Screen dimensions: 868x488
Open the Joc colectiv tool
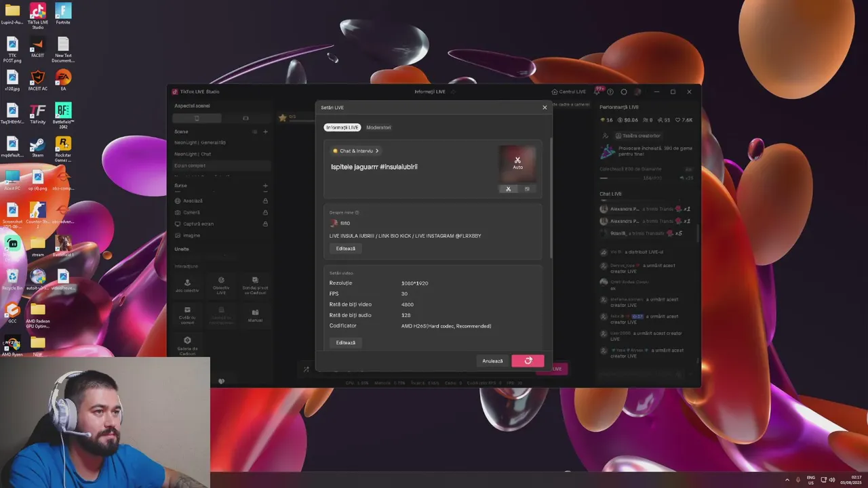pos(187,285)
